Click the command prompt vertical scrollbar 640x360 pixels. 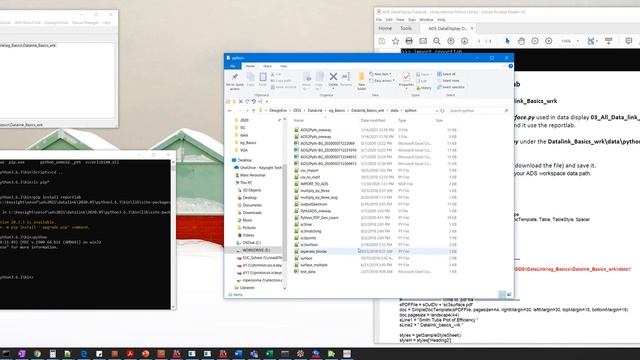pos(173,234)
